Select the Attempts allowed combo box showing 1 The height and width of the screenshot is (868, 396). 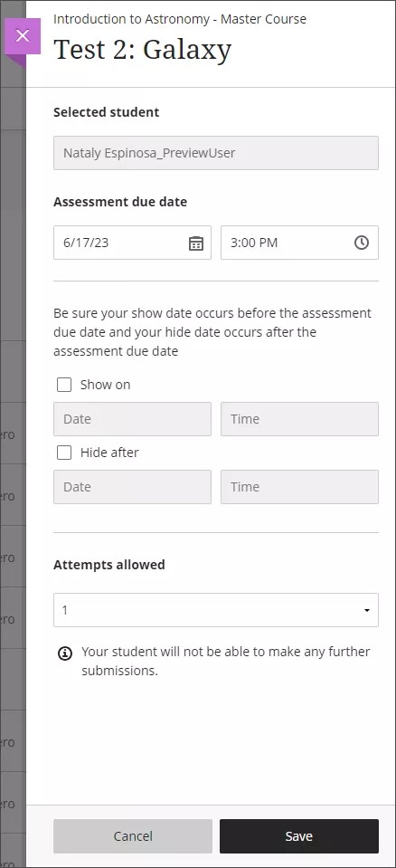(216, 610)
